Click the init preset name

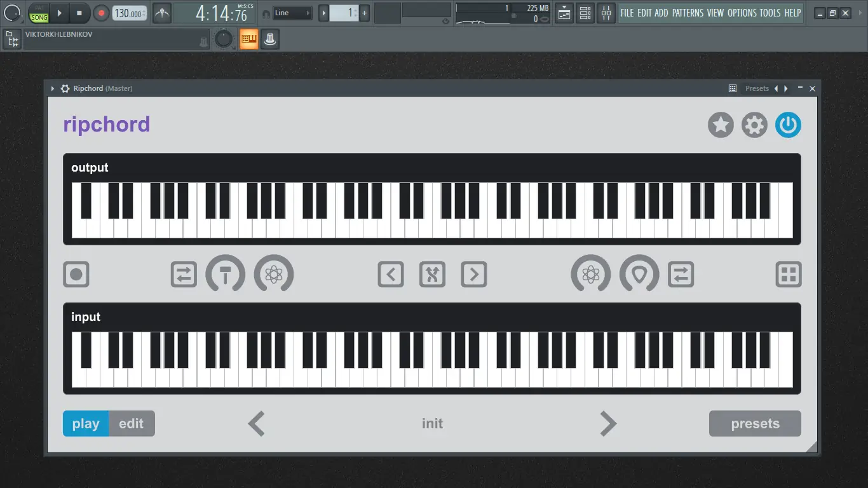432,424
